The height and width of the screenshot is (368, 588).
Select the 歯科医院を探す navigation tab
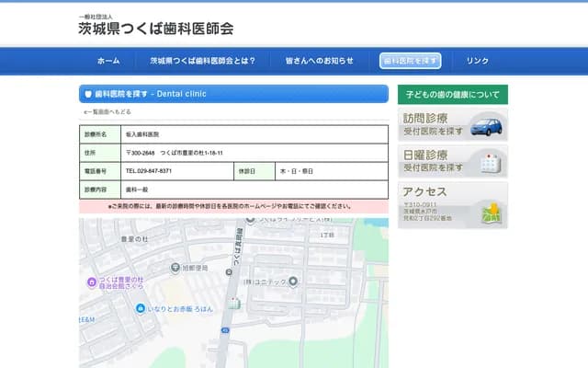pyautogui.click(x=411, y=61)
